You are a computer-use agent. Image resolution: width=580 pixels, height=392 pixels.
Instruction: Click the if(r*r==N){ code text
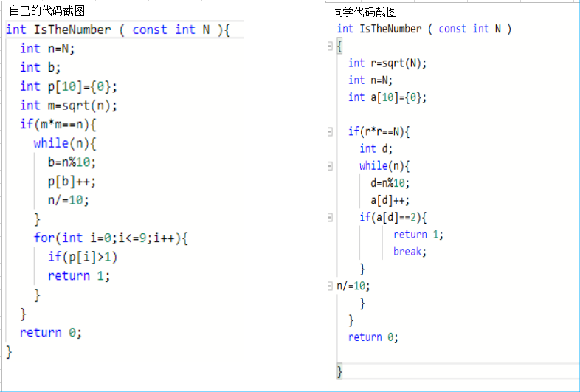(379, 131)
